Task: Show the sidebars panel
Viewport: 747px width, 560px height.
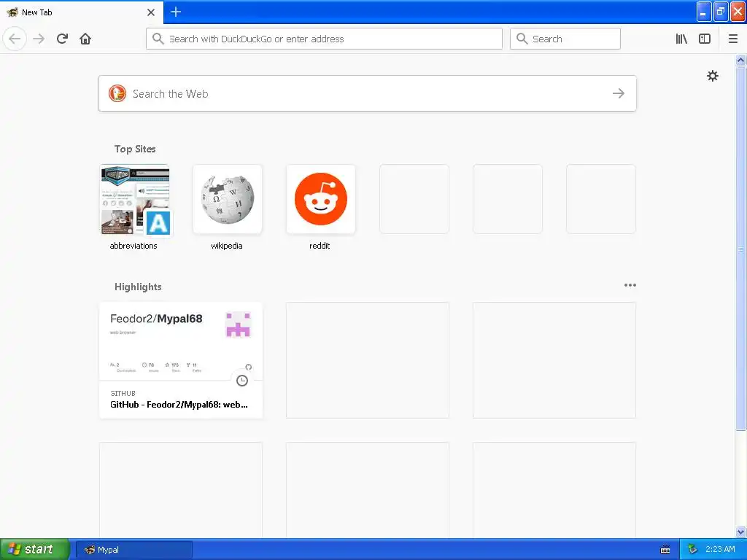Action: click(x=704, y=39)
